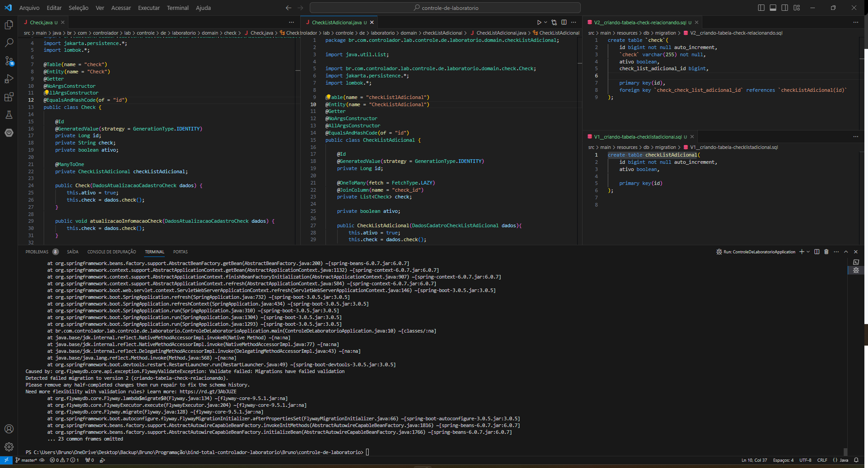This screenshot has width=868, height=468.
Task: Open the Extensions view
Action: 9,97
